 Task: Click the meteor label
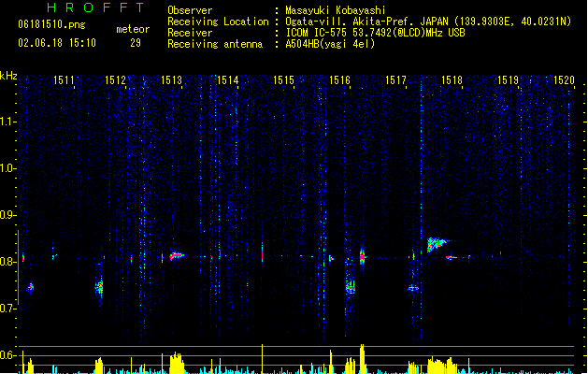click(x=133, y=29)
